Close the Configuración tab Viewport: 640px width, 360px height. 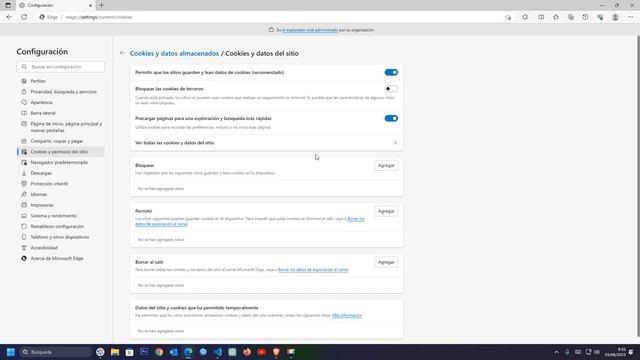tap(90, 5)
